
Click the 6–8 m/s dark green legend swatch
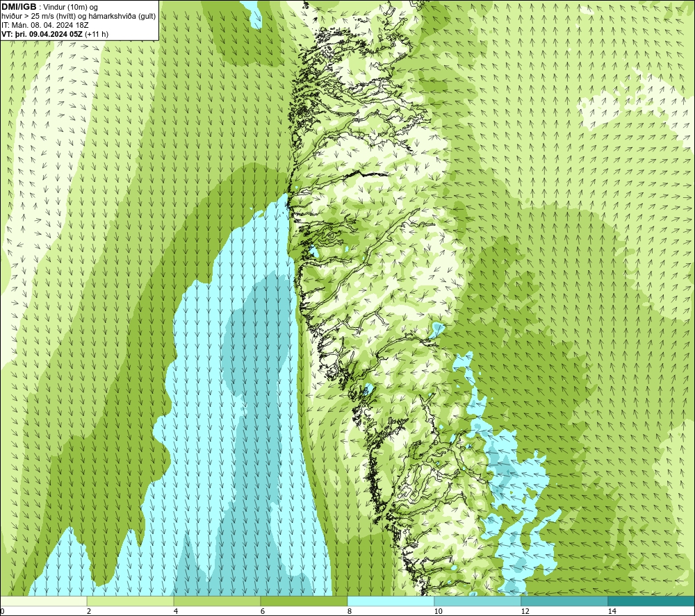[304, 601]
